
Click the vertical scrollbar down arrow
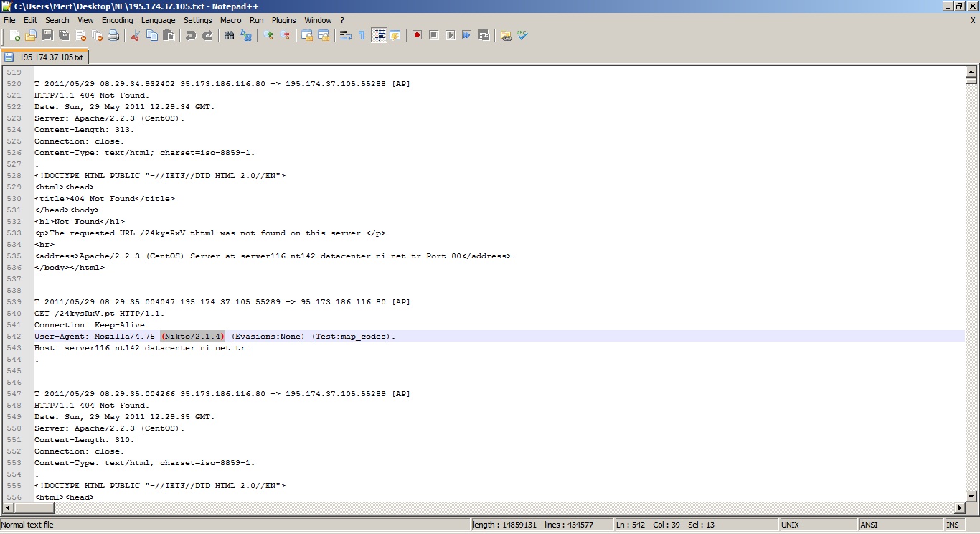[971, 496]
